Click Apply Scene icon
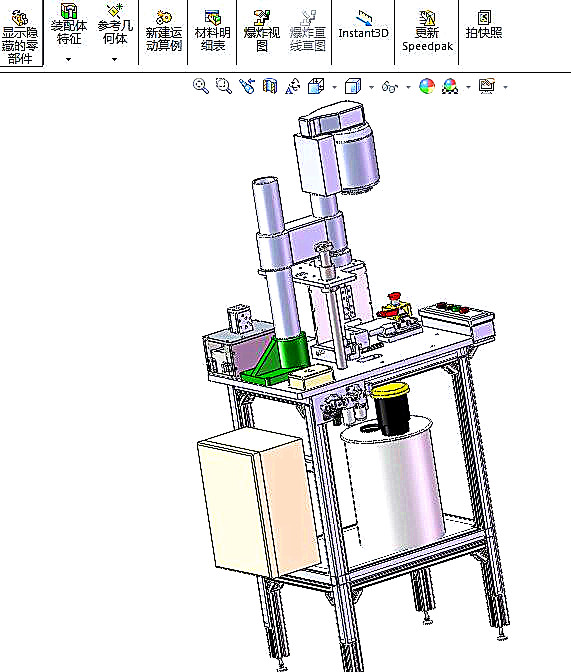Screen dimensions: 571x672 (450, 86)
